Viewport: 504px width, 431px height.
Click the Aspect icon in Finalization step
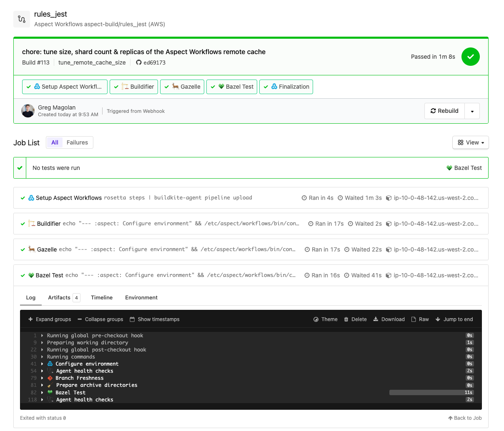274,87
